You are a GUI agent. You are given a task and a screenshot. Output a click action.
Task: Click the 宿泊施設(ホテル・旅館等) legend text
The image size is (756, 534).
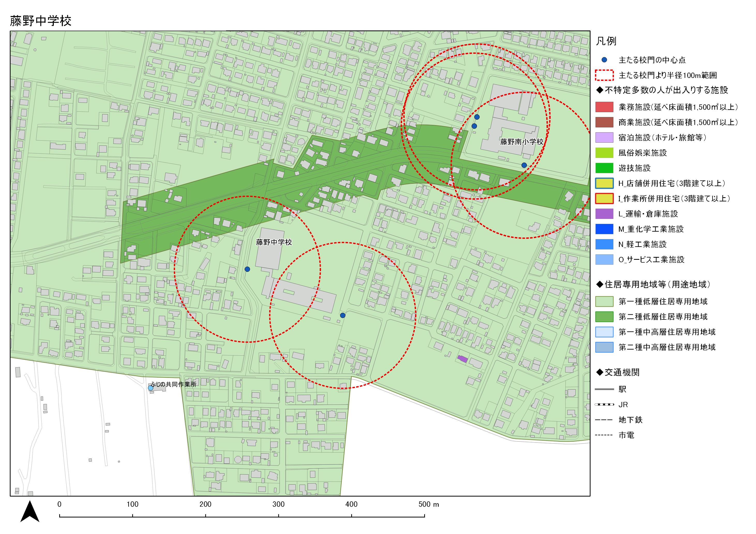(x=662, y=138)
